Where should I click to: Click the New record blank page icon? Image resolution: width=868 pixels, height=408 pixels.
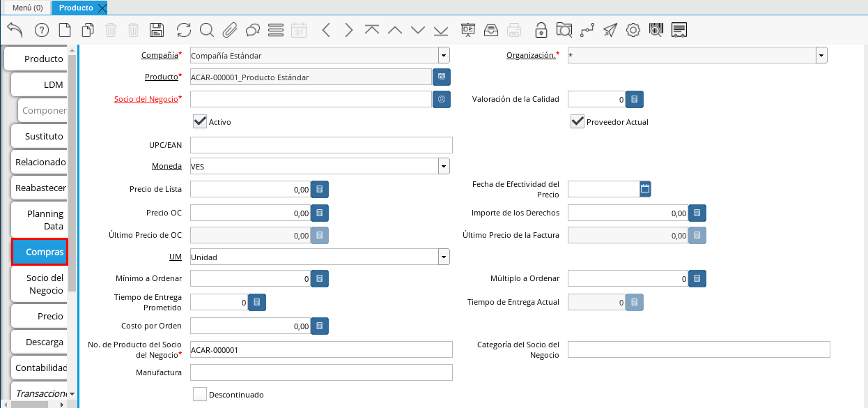tap(64, 30)
